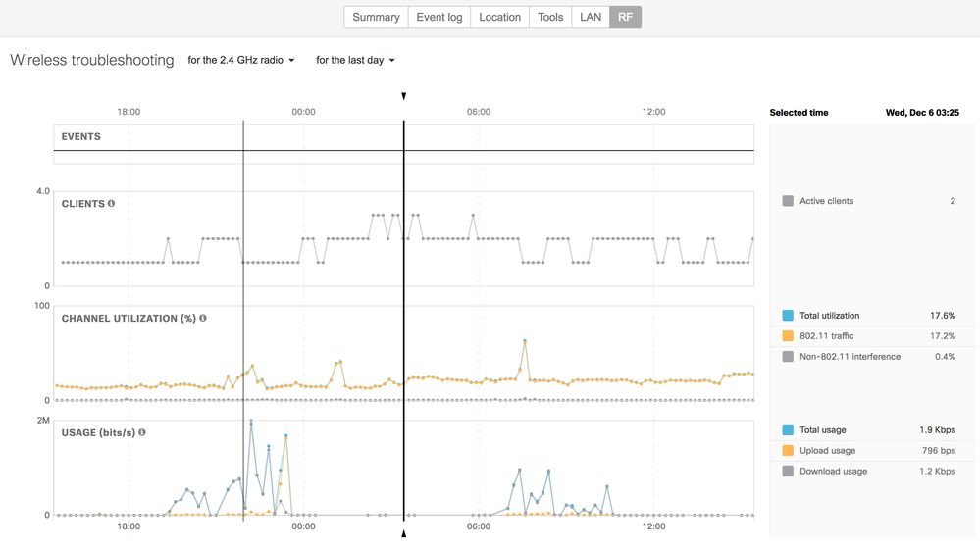Open the Tools tab
The width and height of the screenshot is (980, 551).
coord(550,17)
